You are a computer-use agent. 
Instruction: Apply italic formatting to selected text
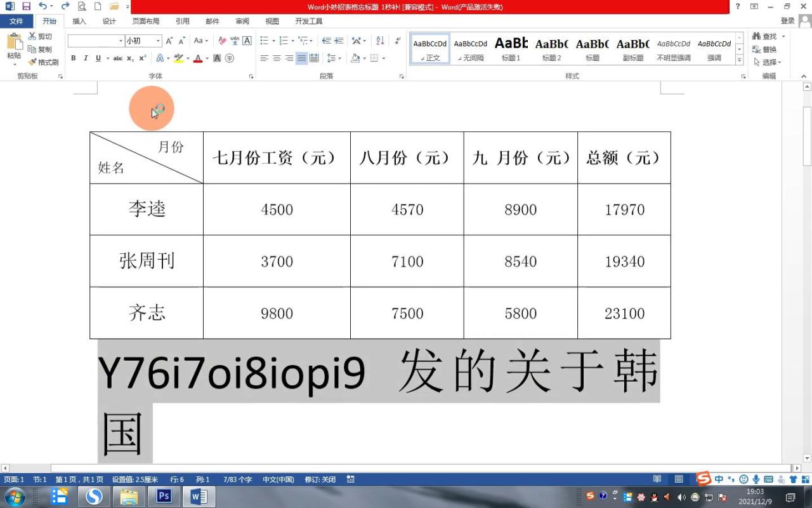[x=84, y=57]
